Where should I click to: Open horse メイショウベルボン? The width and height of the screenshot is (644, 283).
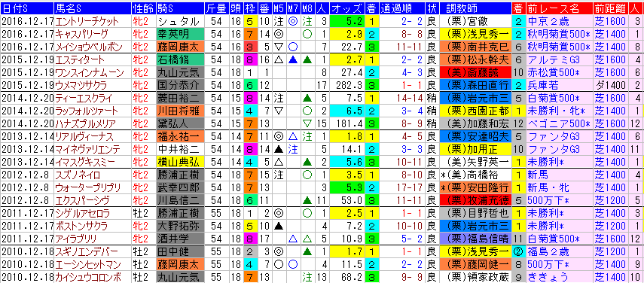(x=90, y=47)
